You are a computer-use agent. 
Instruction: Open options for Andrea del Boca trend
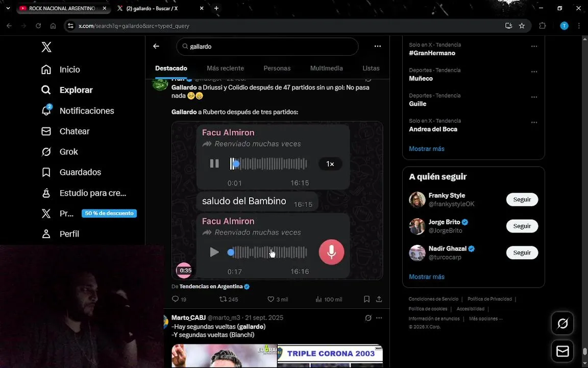[x=534, y=123]
